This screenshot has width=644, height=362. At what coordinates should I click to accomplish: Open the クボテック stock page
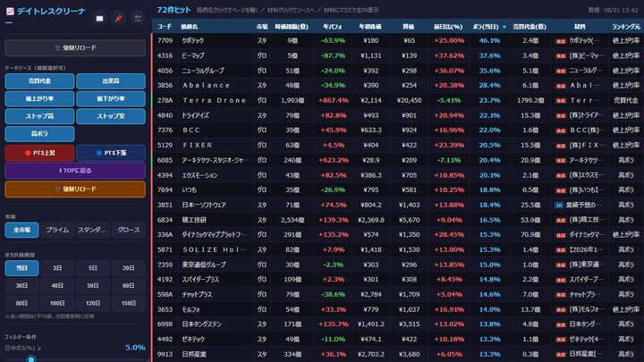tap(192, 40)
